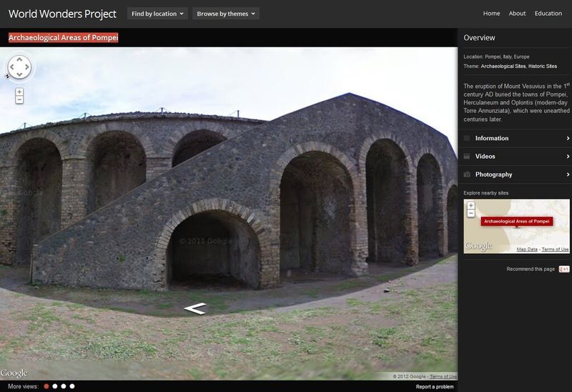Move forward along the white ground arrow

click(x=195, y=309)
